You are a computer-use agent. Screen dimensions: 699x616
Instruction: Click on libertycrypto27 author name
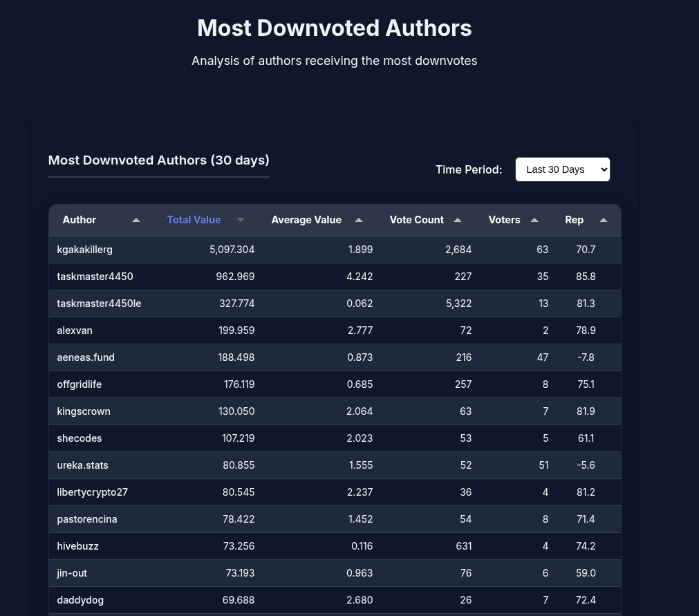(92, 492)
